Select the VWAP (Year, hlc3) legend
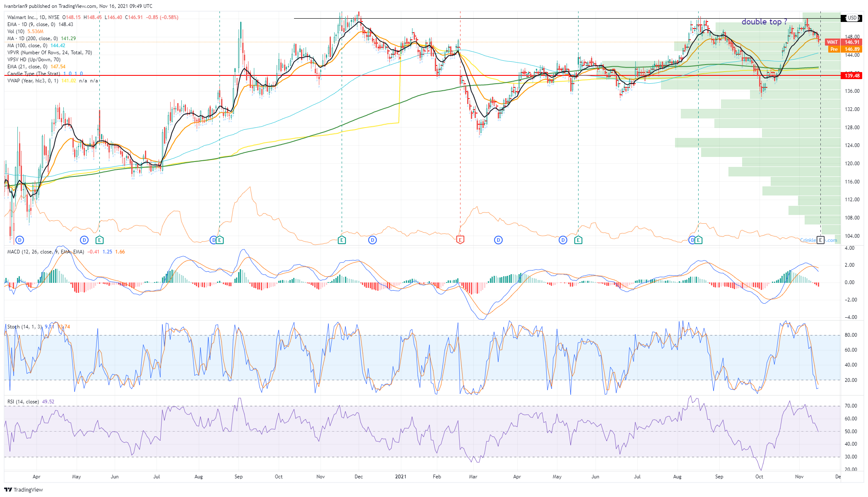The height and width of the screenshot is (497, 868). 53,81
